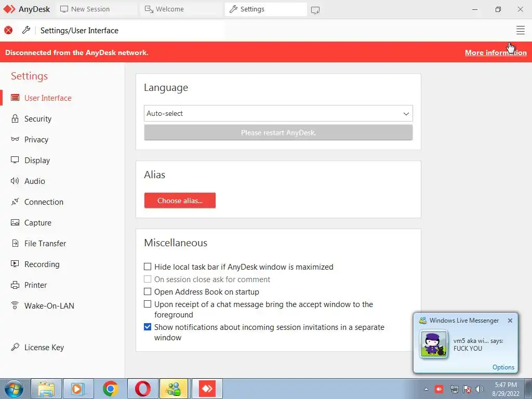Open the File Transfer settings section

pos(45,243)
